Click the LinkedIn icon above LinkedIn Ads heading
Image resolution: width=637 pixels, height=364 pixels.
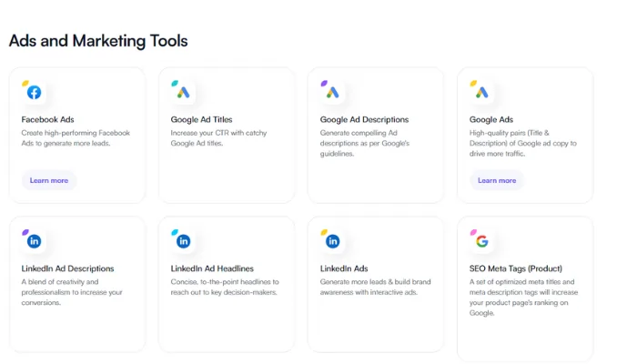(x=333, y=241)
